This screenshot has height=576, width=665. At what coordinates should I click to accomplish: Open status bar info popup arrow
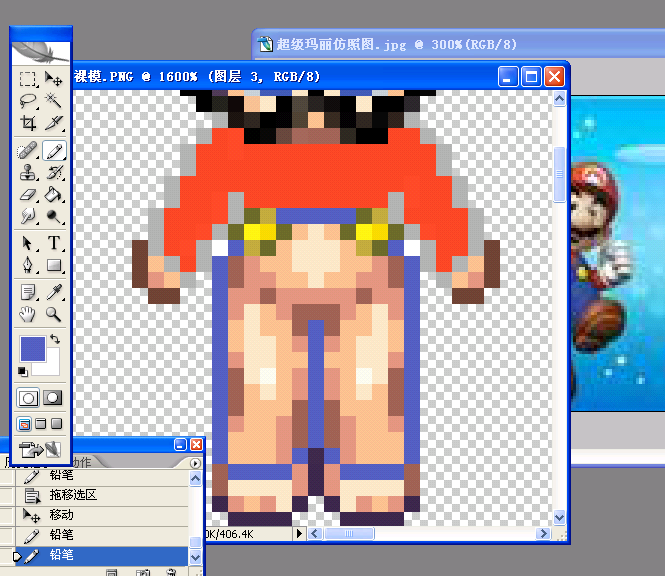tap(299, 534)
